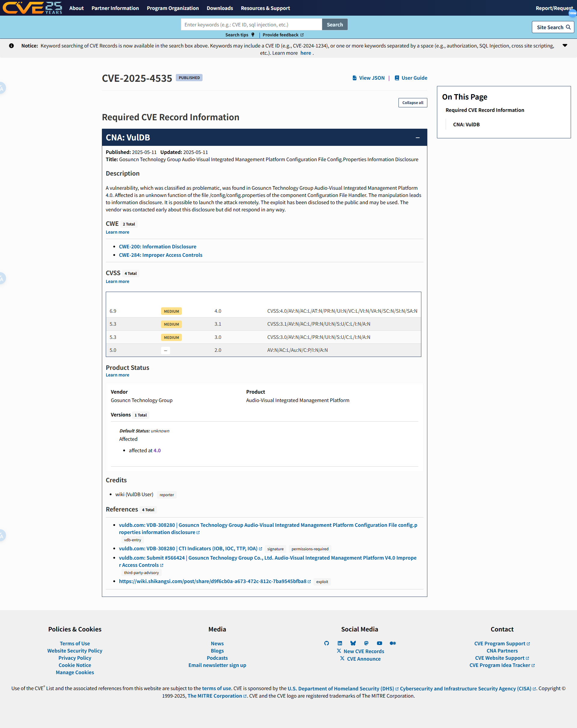Click the lightbulb icon next to Search tips

[x=253, y=35]
